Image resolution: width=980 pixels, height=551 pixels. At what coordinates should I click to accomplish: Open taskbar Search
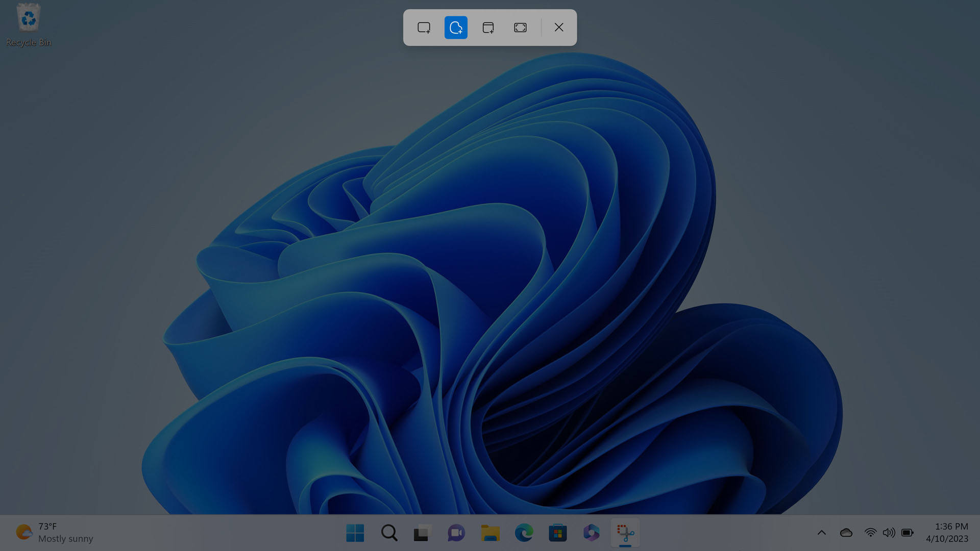coord(389,533)
